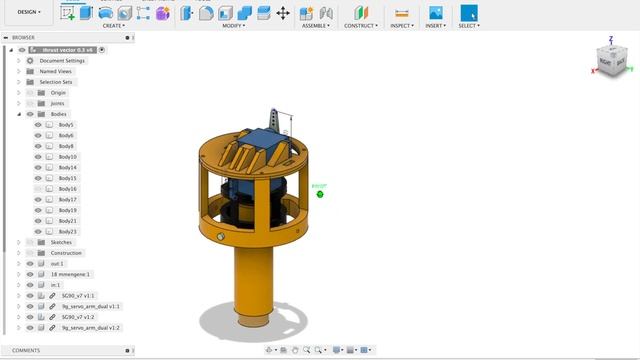Collapse the Bodies folder

point(19,114)
